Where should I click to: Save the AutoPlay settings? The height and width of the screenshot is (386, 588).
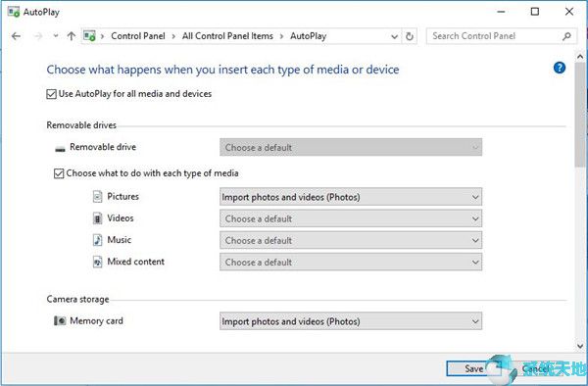473,368
